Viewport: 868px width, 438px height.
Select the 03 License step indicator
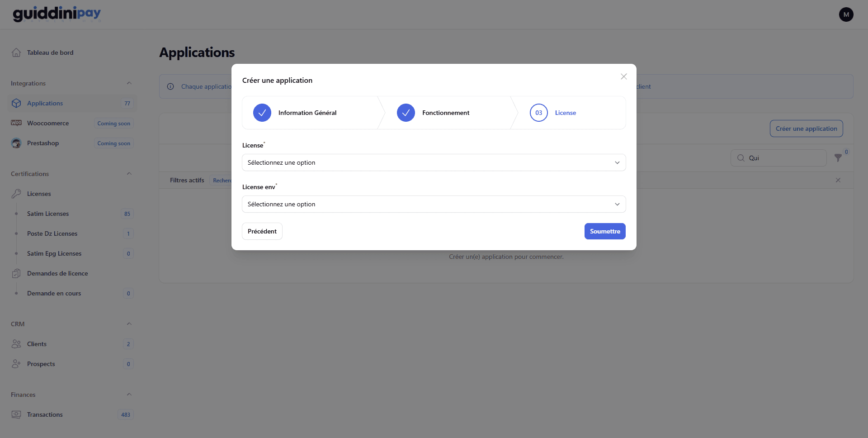538,113
